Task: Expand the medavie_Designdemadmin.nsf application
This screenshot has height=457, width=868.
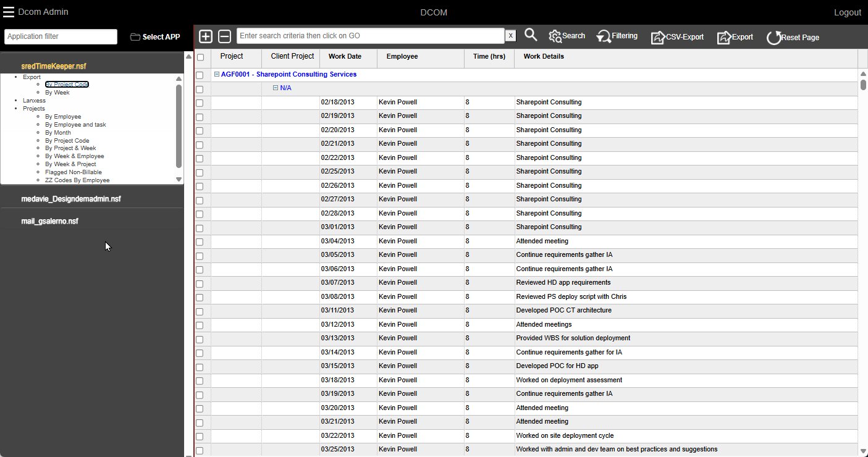Action: click(x=71, y=199)
